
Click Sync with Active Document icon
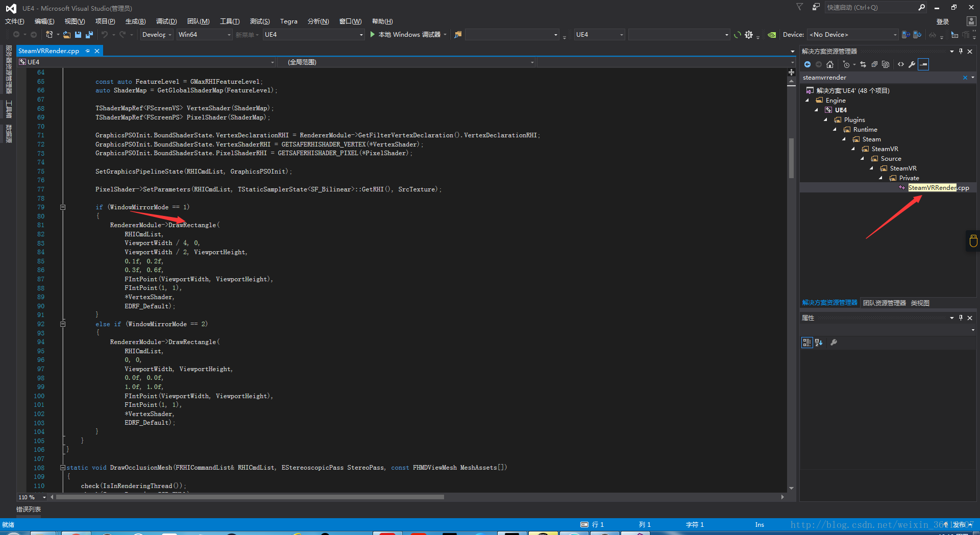(863, 64)
